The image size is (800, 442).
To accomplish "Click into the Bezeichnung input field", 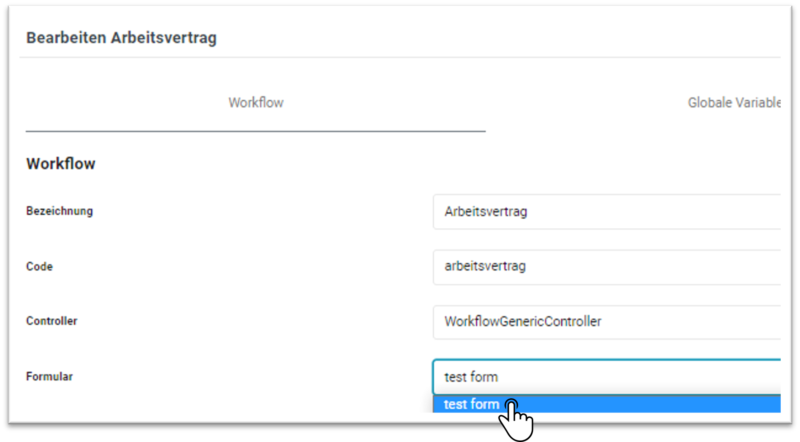I will pos(607,211).
